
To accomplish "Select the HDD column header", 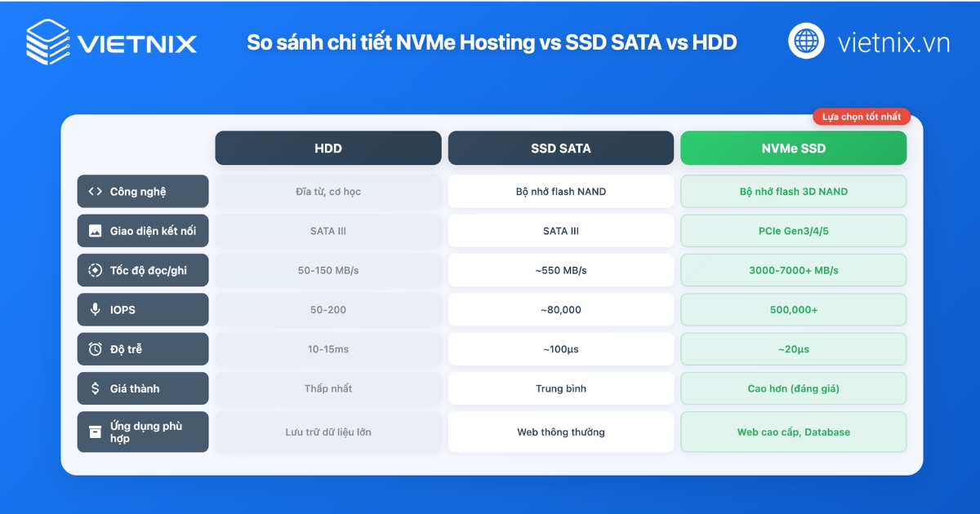I will click(x=327, y=148).
